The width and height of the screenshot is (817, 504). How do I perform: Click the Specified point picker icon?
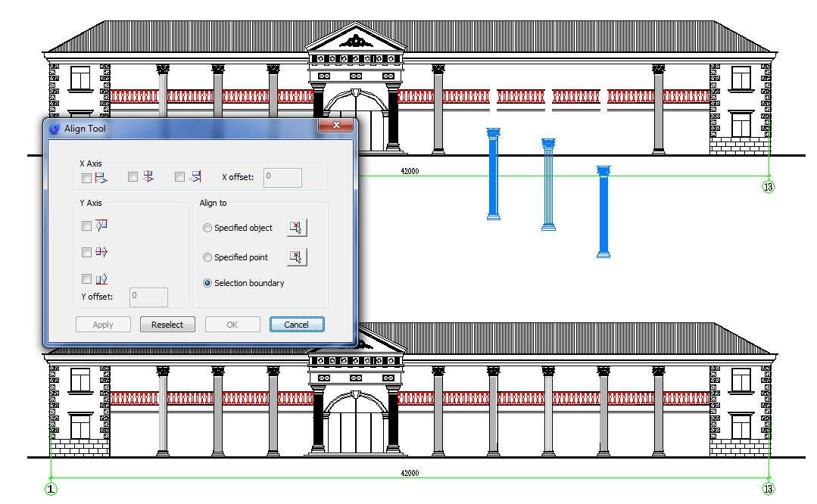[x=296, y=257]
